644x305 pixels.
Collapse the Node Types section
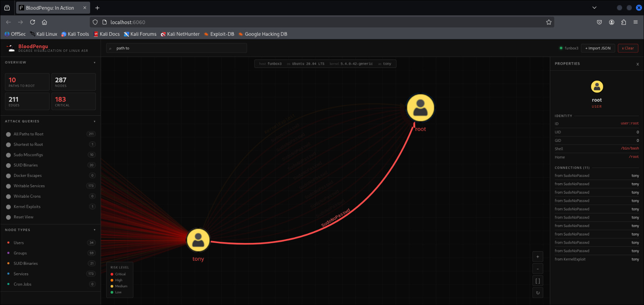pyautogui.click(x=95, y=230)
